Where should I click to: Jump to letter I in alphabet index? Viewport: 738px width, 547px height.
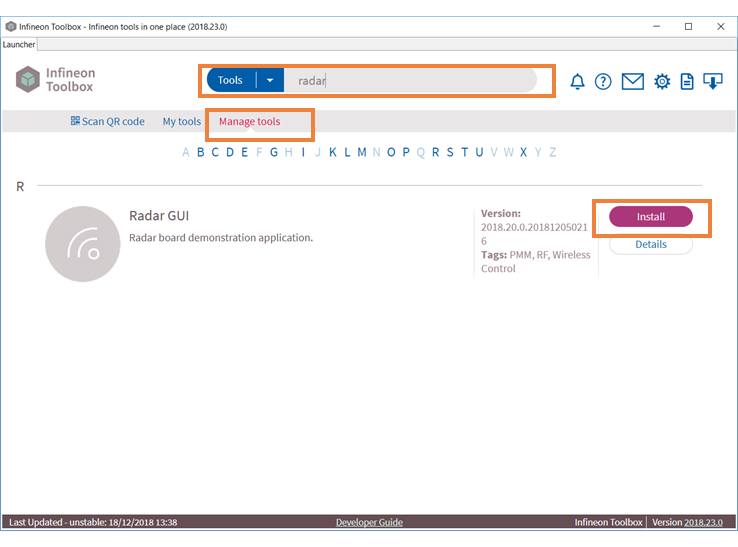[x=303, y=152]
